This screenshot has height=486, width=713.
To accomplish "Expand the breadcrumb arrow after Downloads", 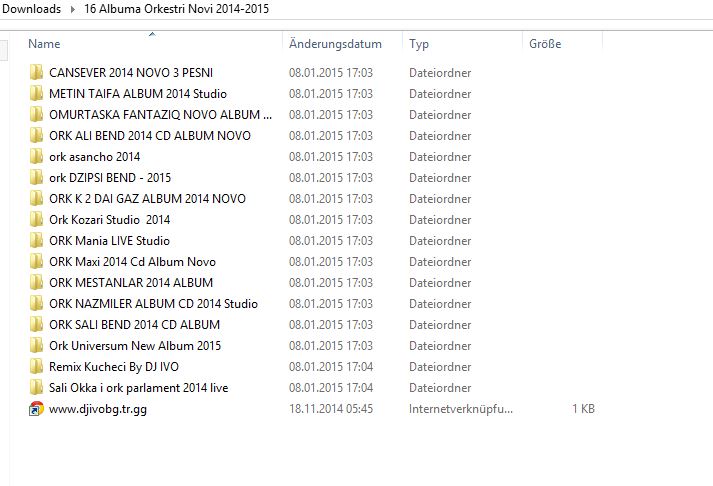I will (72, 9).
